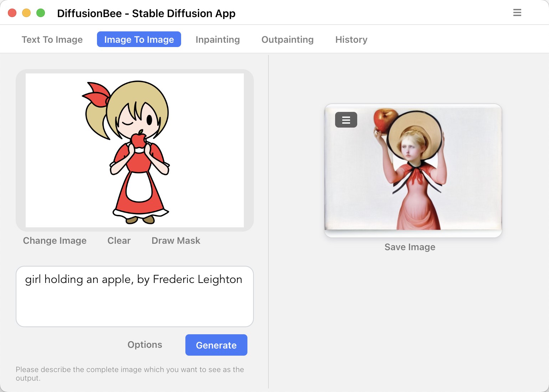The height and width of the screenshot is (392, 549).
Task: Minimize the window with the yellow button
Action: point(26,13)
